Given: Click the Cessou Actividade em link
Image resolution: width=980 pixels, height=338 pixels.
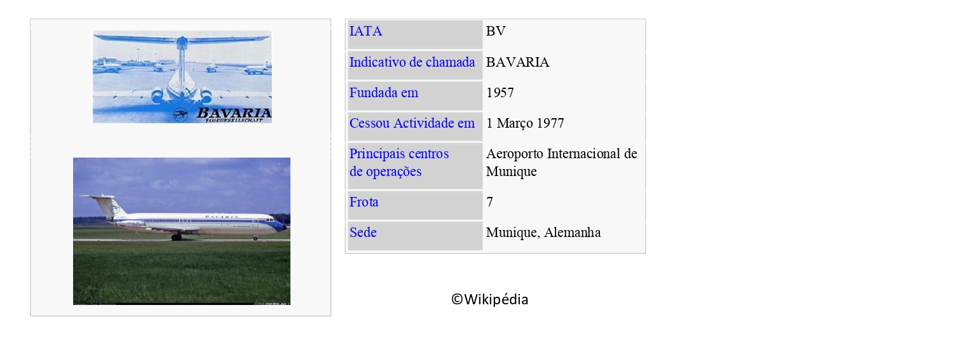Looking at the screenshot, I should pos(412,123).
